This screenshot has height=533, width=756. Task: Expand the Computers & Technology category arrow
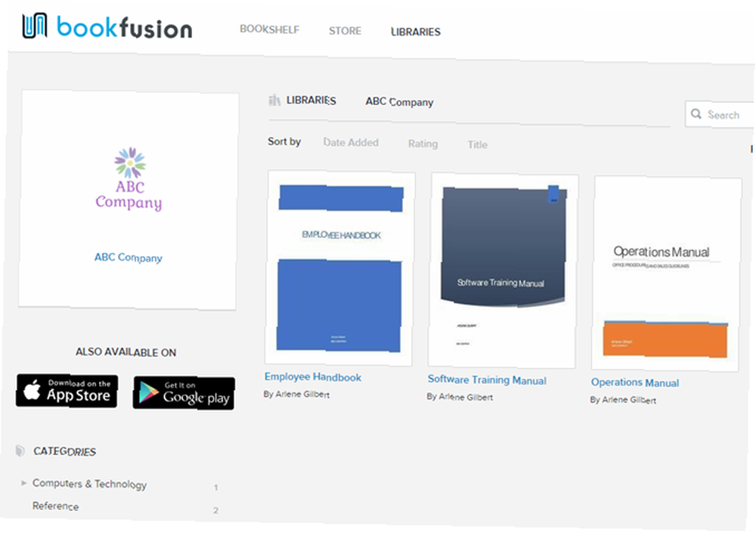click(23, 483)
